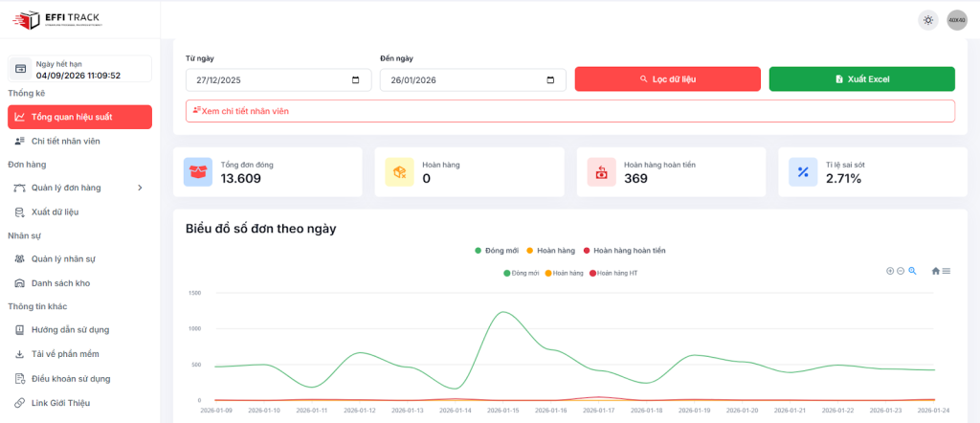This screenshot has width=980, height=423.
Task: Toggle the Hoàn hàng HT legend series
Action: [x=614, y=273]
